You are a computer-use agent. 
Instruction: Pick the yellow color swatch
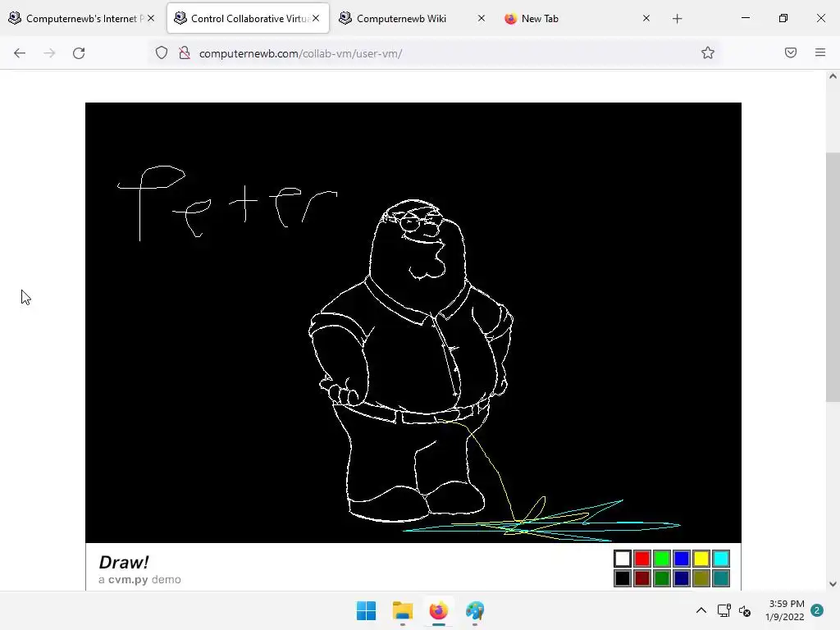(701, 559)
